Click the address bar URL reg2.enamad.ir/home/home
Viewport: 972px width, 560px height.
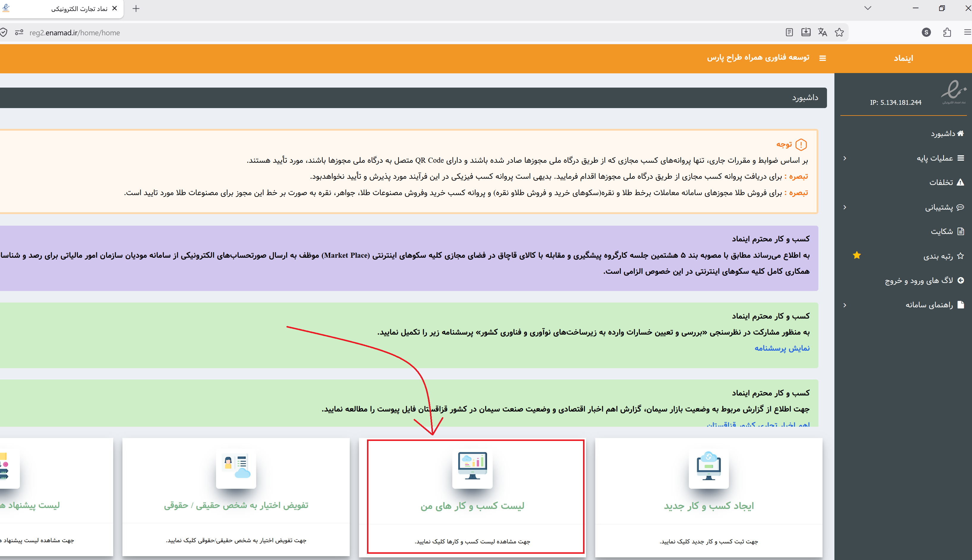tap(75, 33)
